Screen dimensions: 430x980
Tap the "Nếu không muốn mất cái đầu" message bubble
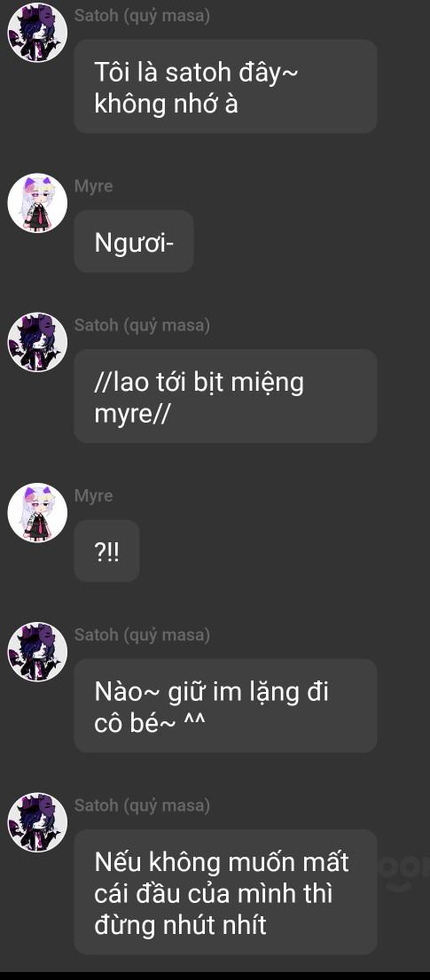click(x=225, y=892)
